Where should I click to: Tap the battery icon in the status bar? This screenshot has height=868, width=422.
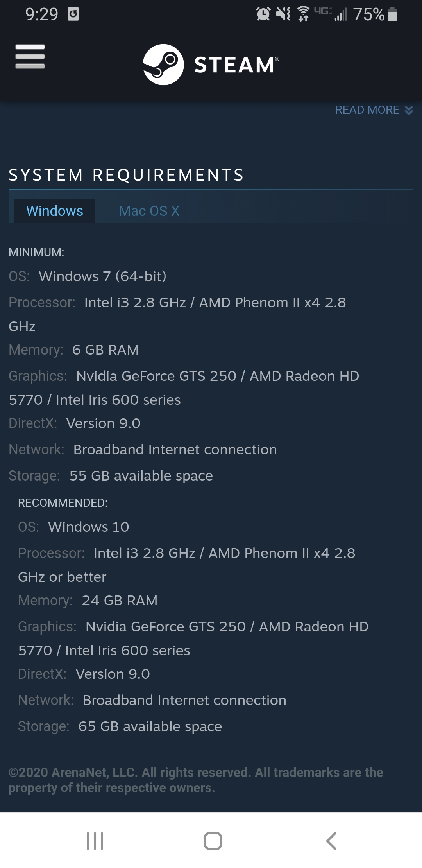[392, 14]
